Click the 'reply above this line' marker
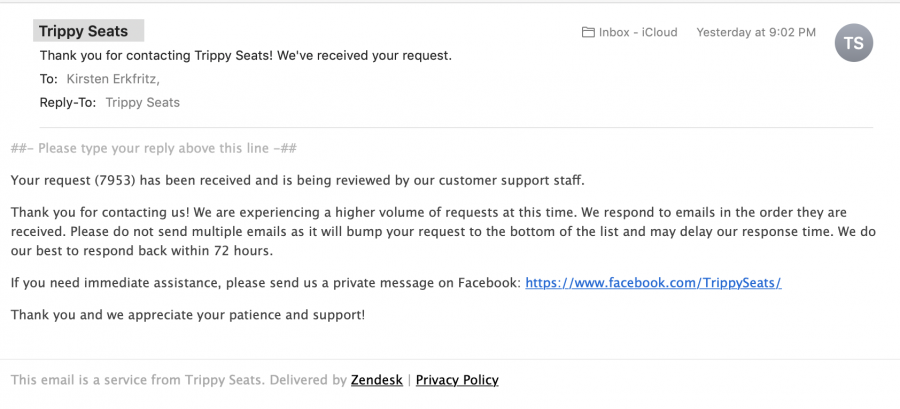900x409 pixels. [x=154, y=149]
